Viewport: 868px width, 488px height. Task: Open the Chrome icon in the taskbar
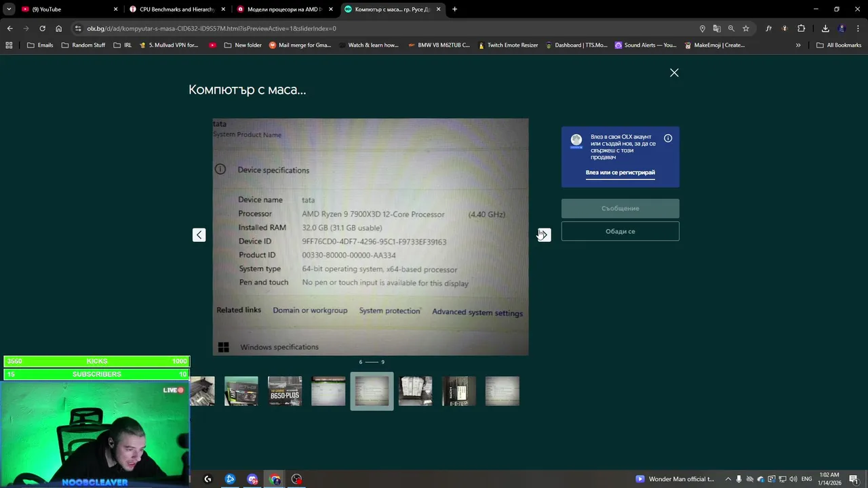pyautogui.click(x=275, y=479)
